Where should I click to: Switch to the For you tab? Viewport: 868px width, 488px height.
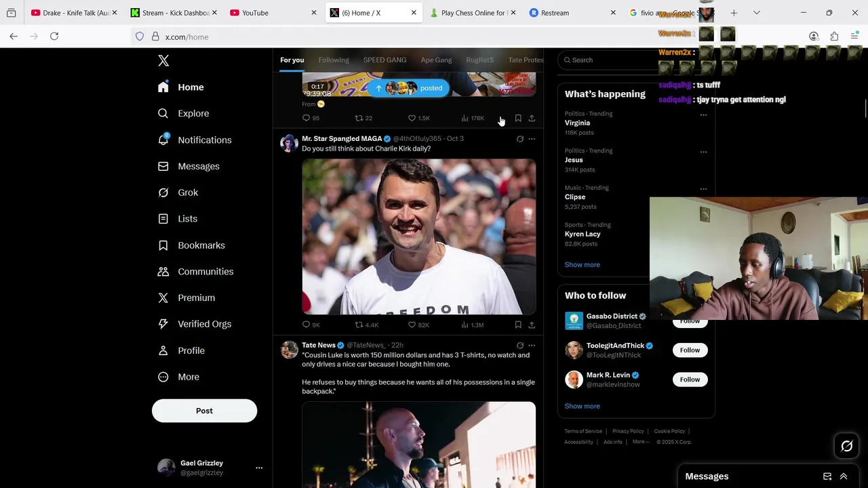point(292,60)
